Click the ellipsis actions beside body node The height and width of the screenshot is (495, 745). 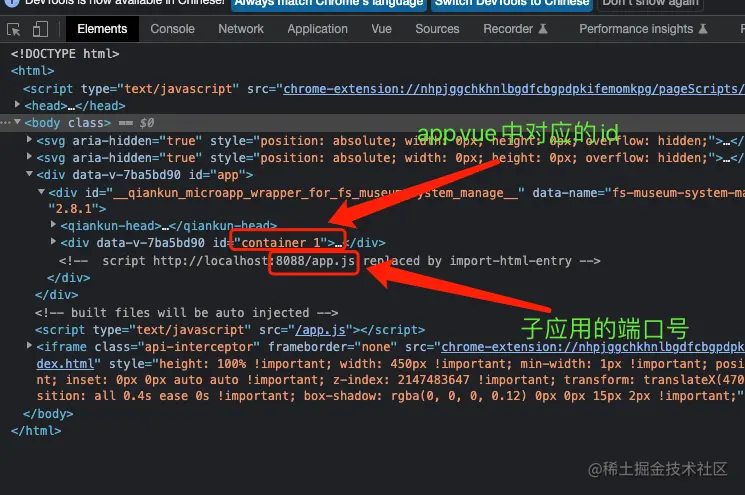pyautogui.click(x=5, y=123)
